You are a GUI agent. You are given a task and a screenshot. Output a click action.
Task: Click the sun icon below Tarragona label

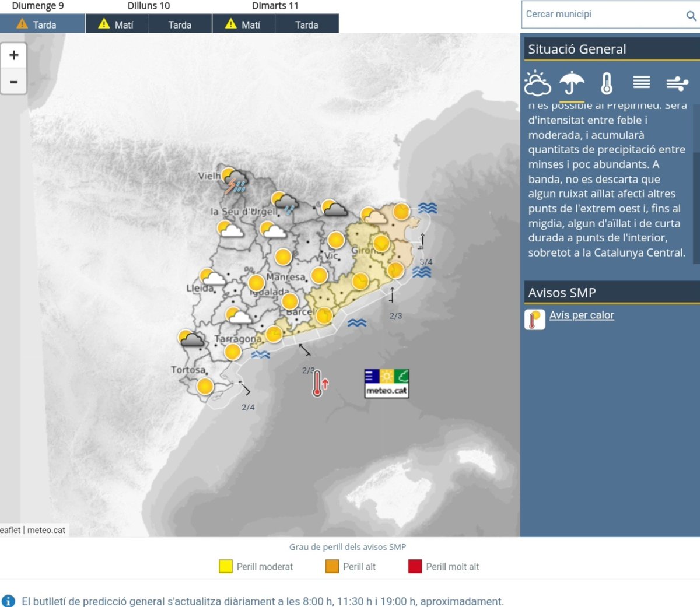pyautogui.click(x=233, y=352)
